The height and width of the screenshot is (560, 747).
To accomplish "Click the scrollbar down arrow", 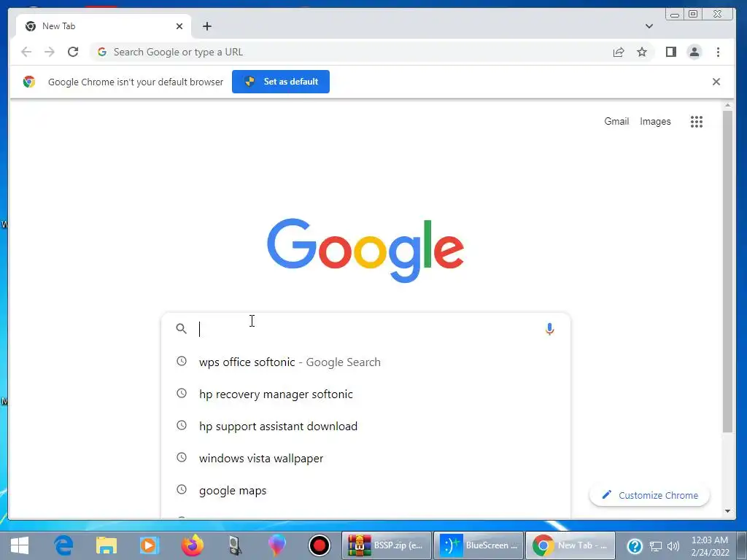I will pyautogui.click(x=727, y=511).
